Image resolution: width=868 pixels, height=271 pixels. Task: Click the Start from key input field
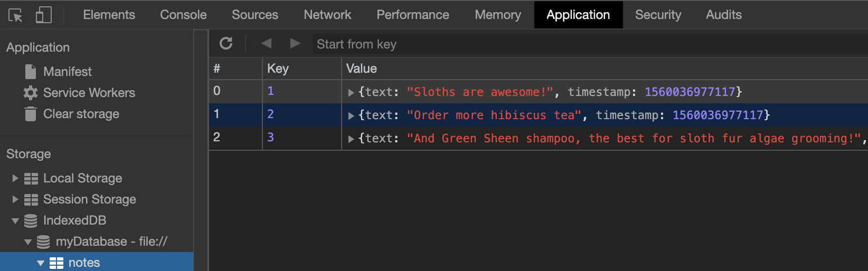581,44
